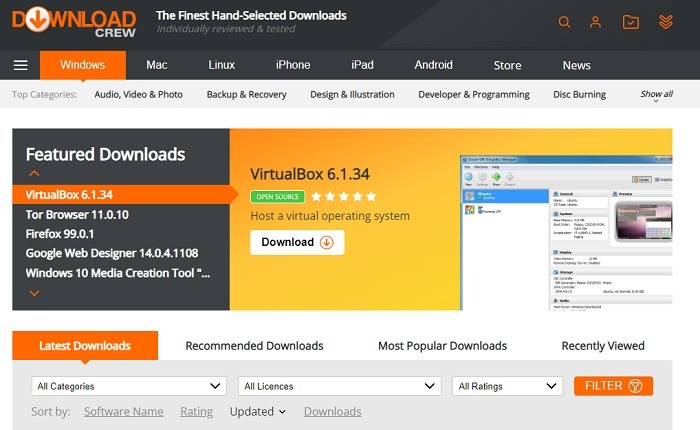
Task: Select Tor Browser 11.0.10 in featured list
Action: click(x=77, y=215)
